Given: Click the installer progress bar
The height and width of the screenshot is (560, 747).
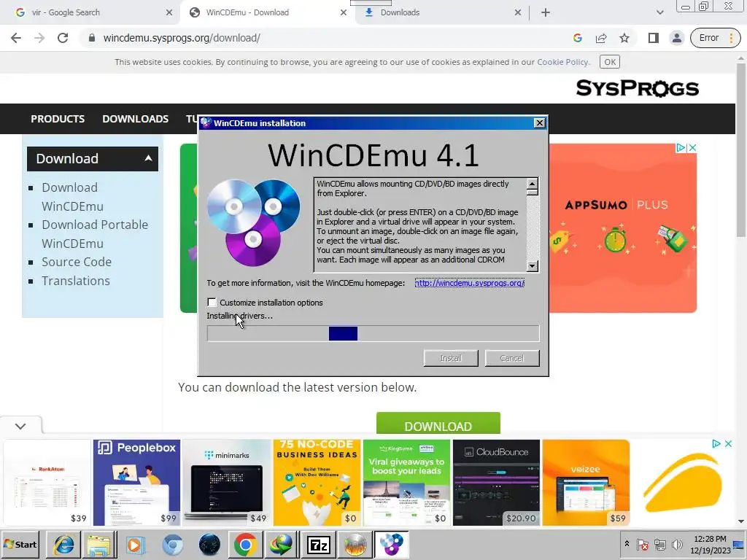Looking at the screenshot, I should (373, 333).
